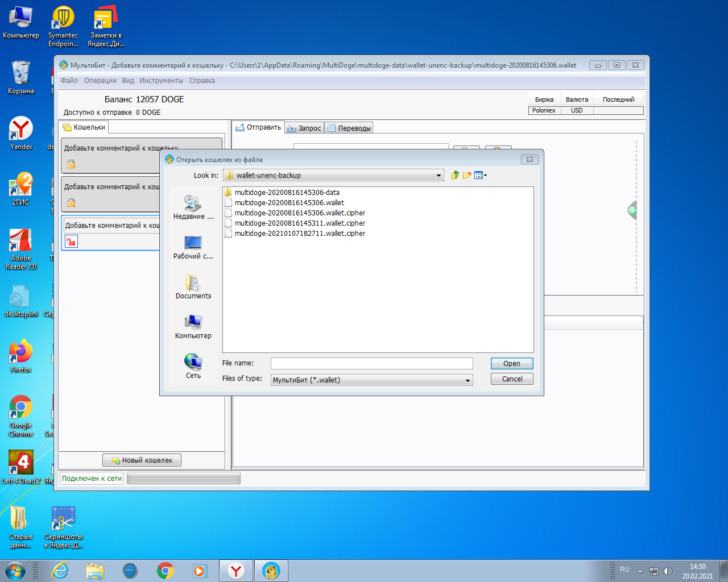Select Компьютер shortcut in dialog sidebar
728x582 pixels.
(193, 327)
